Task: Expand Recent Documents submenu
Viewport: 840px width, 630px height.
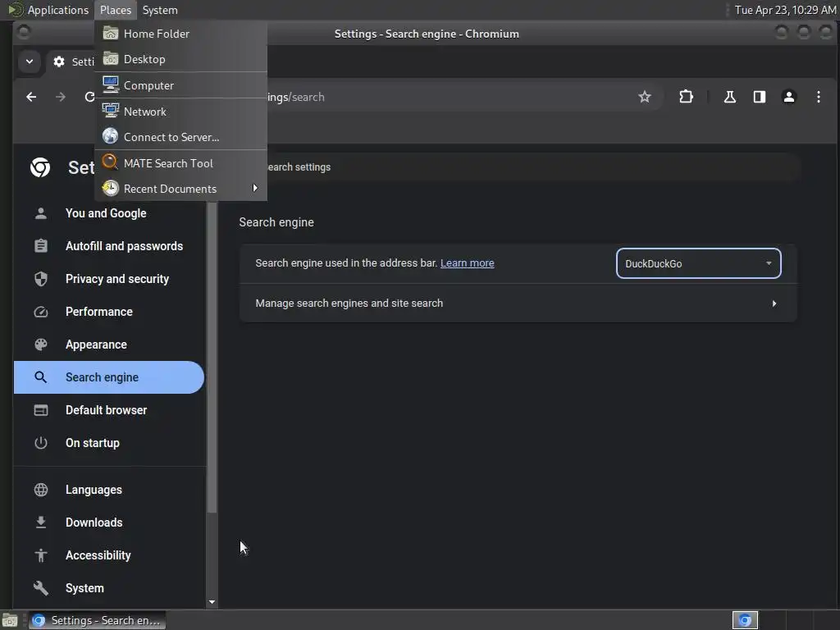Action: 181,189
